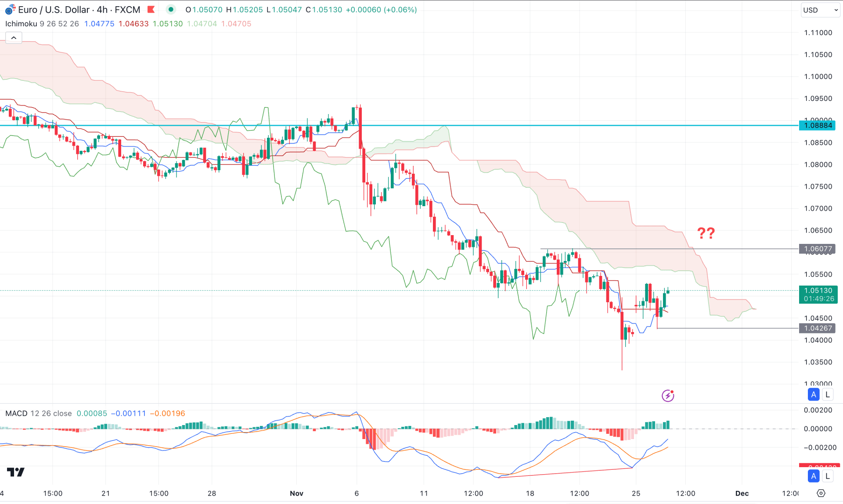
Task: Click the TradingView logo
Action: 16,472
